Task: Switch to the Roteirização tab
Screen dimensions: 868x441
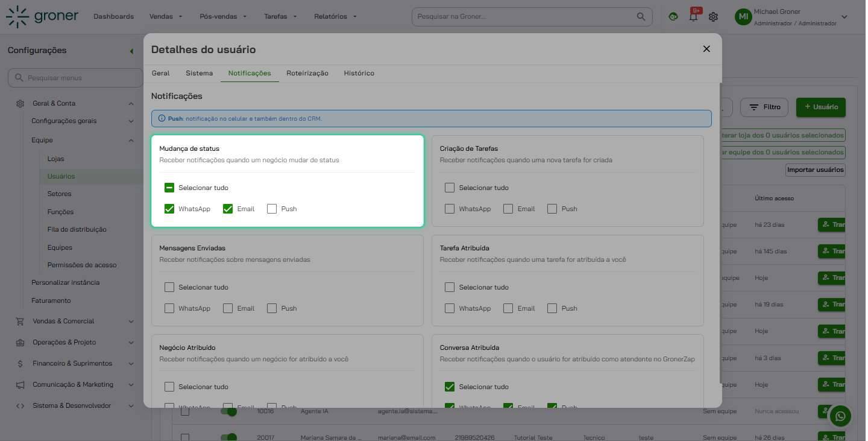Action: [x=307, y=73]
